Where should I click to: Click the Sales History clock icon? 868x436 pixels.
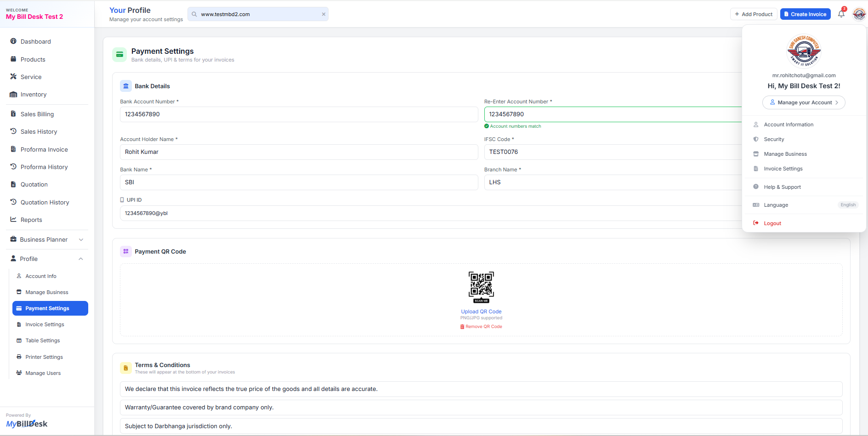point(13,131)
